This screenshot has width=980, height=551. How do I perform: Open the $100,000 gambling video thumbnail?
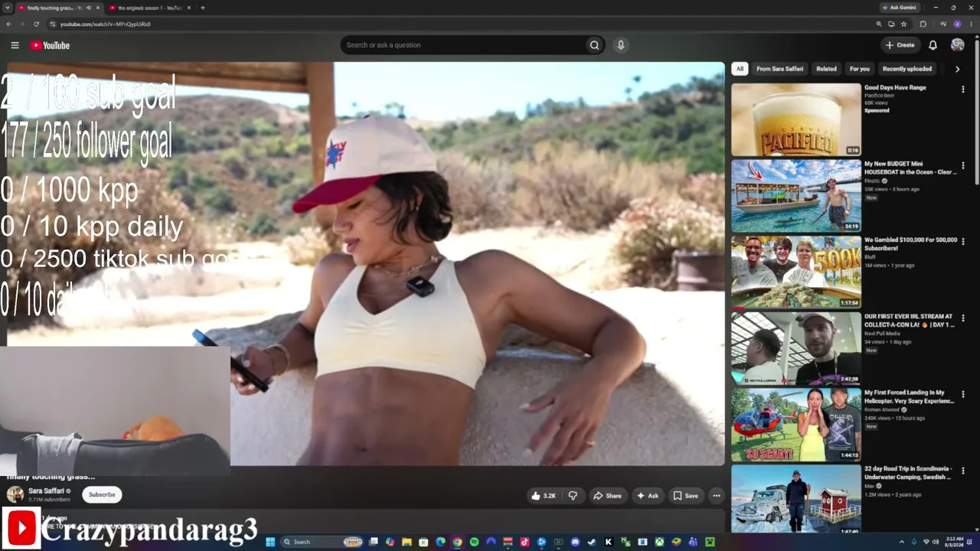(x=795, y=272)
